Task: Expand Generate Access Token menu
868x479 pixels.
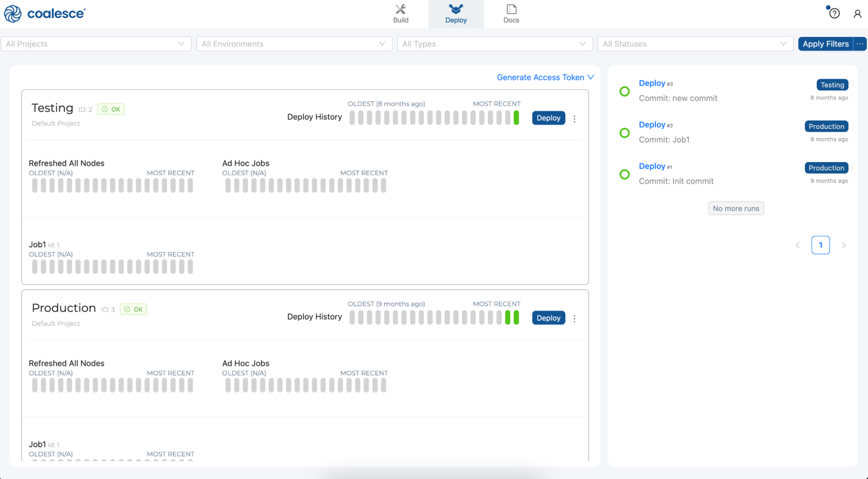Action: [545, 77]
